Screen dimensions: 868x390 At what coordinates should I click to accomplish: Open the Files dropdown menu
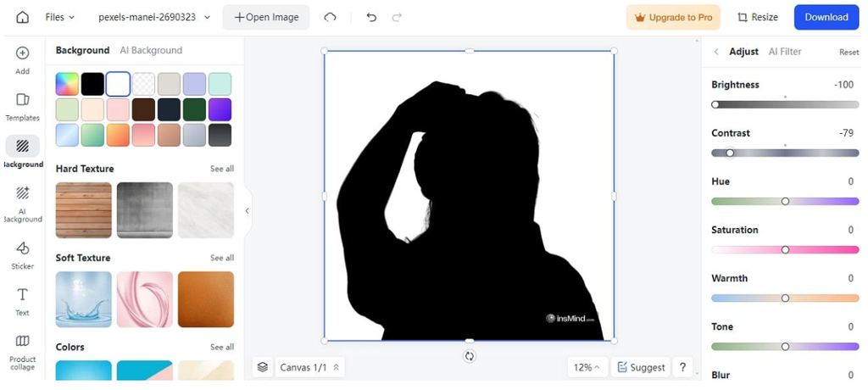click(60, 17)
